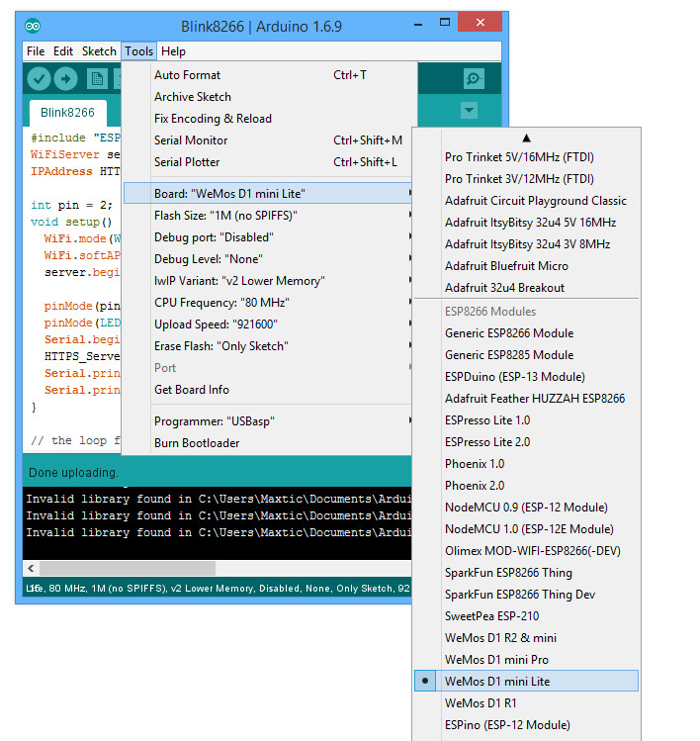The image size is (700, 741).
Task: Expand the Flash Size submenu
Action: (268, 216)
